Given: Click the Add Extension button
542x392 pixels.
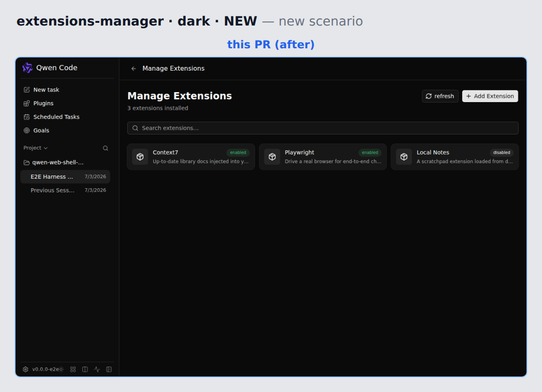Looking at the screenshot, I should coord(490,96).
